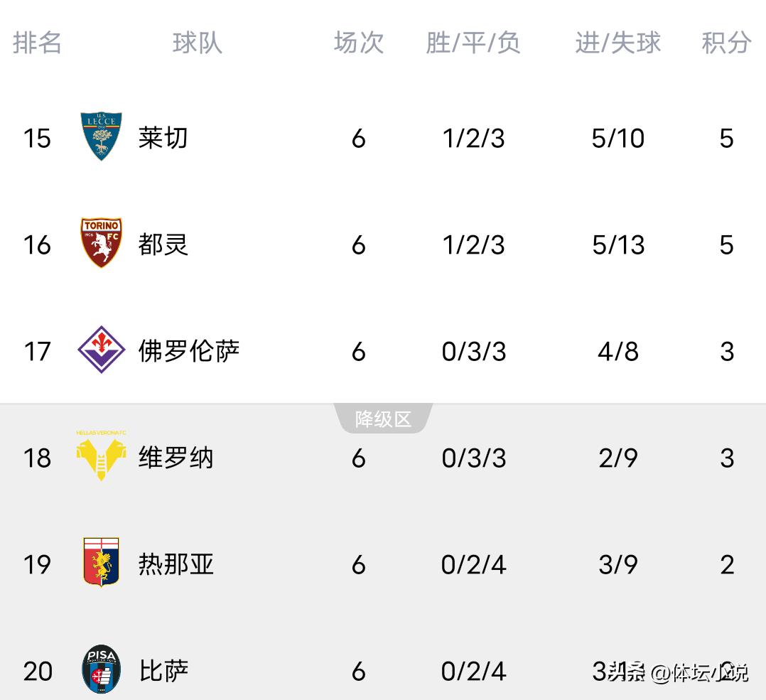The width and height of the screenshot is (766, 700).
Task: Click the 场次 column header
Action: tap(359, 43)
